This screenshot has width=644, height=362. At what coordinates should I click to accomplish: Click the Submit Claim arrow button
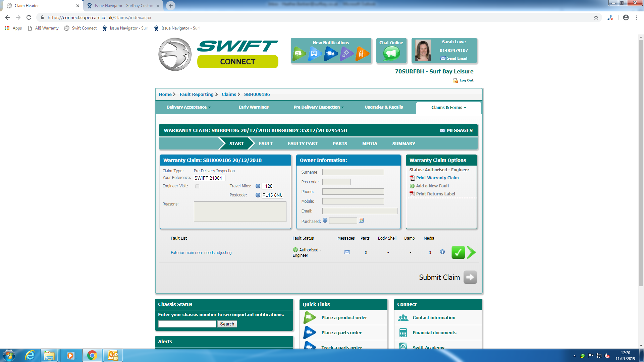(470, 277)
